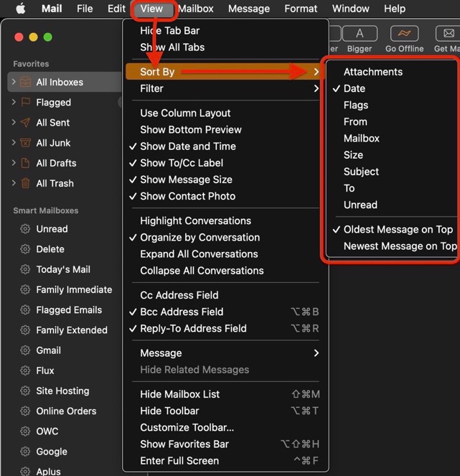
Task: Click gear icon beside OWC mailbox
Action: coord(25,431)
